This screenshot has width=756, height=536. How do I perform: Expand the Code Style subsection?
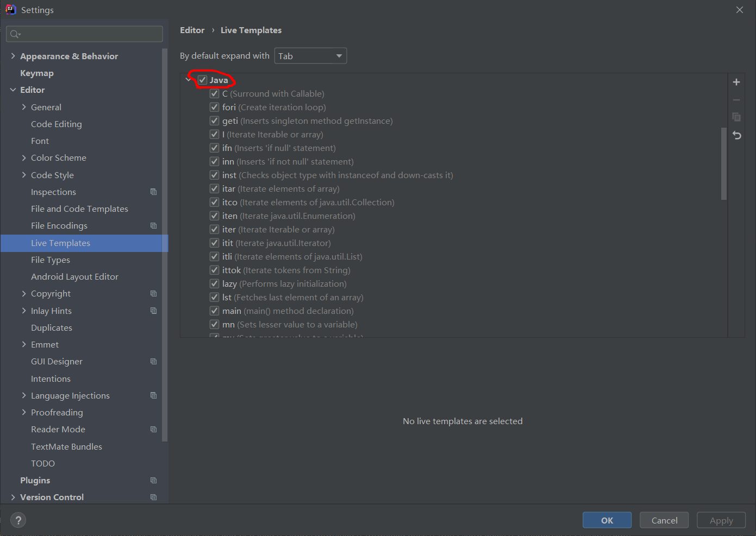point(24,175)
